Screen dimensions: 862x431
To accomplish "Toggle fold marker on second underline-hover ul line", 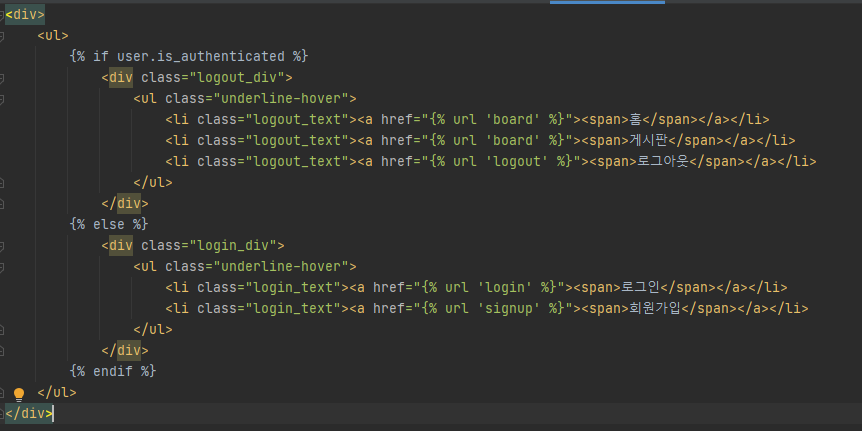I will [x=2, y=267].
